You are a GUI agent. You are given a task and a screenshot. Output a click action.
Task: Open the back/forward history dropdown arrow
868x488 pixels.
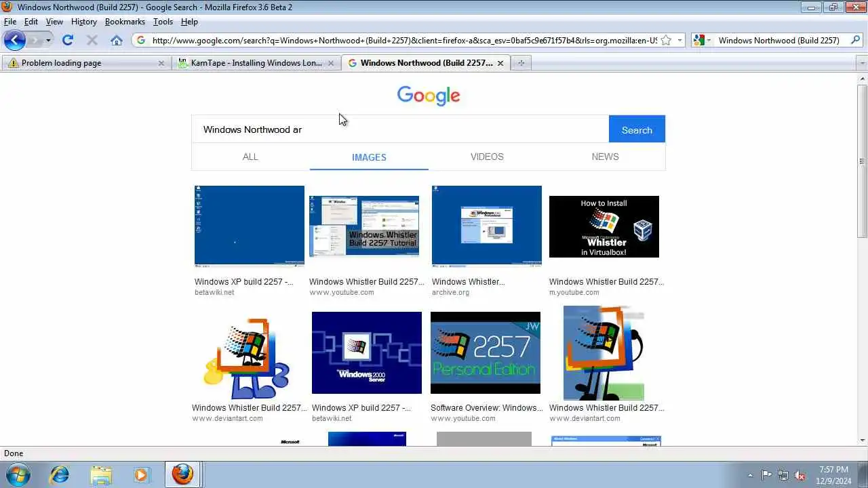48,41
